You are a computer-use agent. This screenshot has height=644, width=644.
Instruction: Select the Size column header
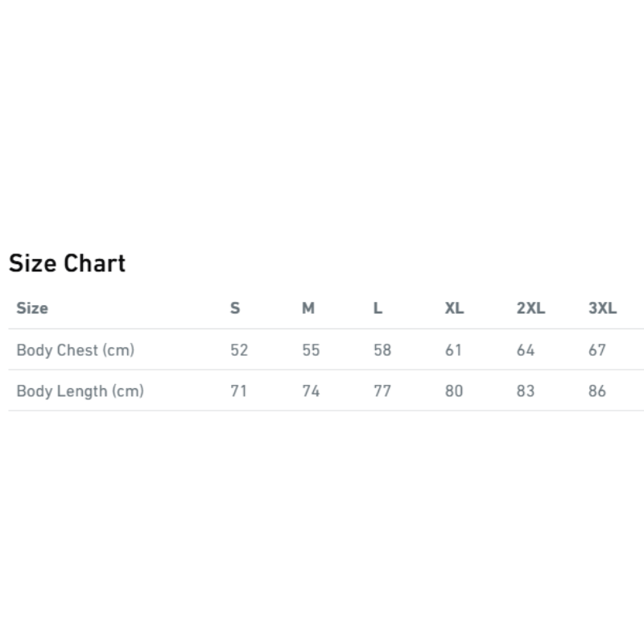tap(32, 308)
